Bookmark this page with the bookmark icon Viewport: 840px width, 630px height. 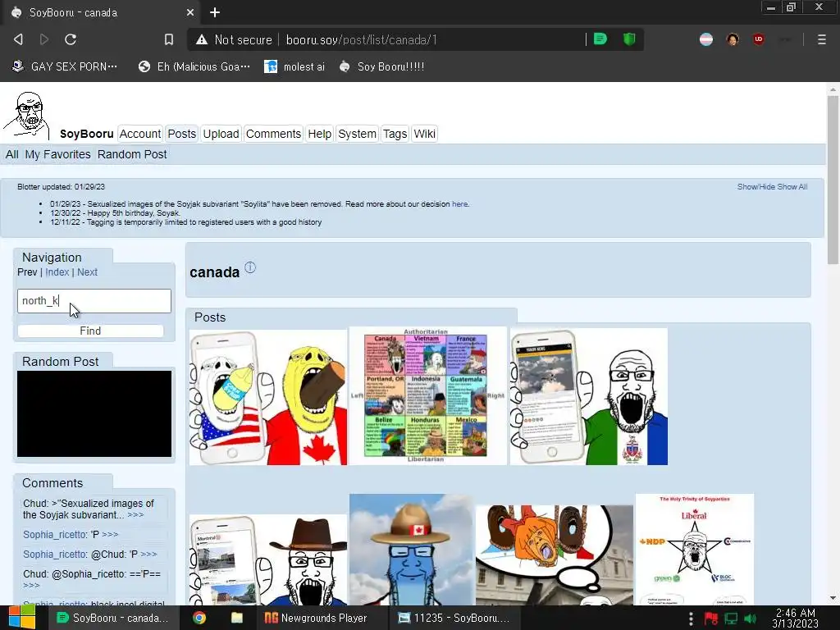[x=169, y=39]
